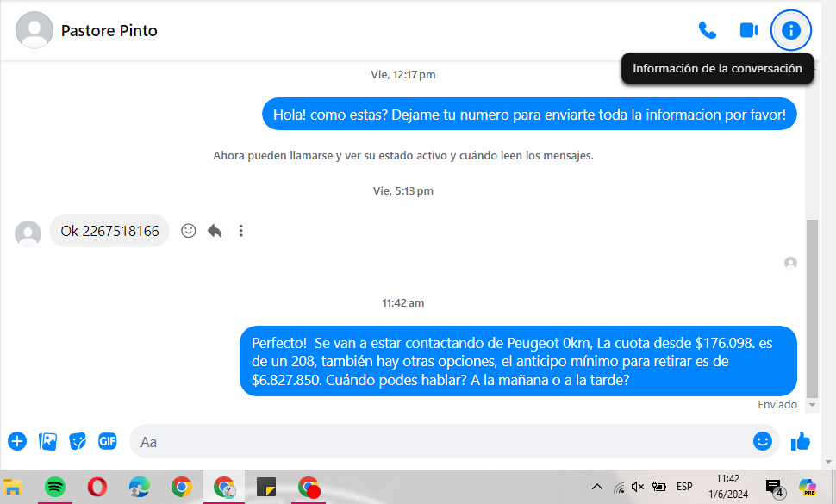The width and height of the screenshot is (836, 504).
Task: Open more actions with the plus icon
Action: pyautogui.click(x=17, y=441)
